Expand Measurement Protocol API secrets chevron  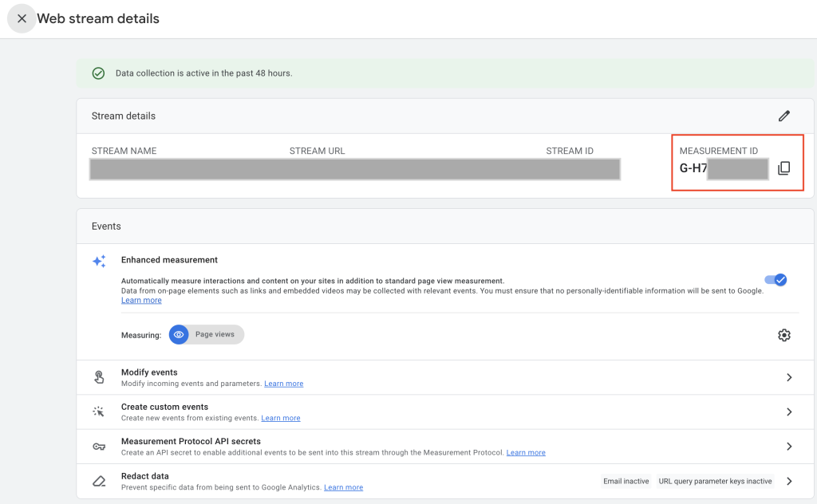789,447
